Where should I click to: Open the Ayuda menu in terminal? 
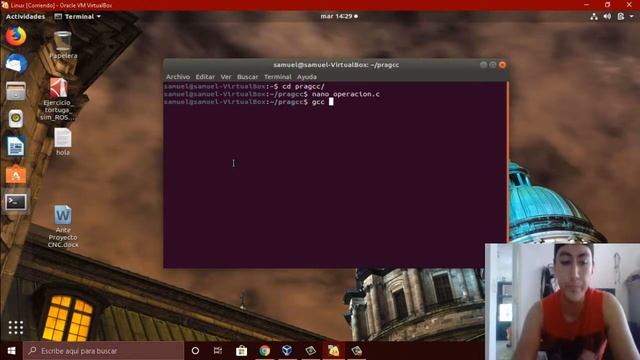pos(307,77)
